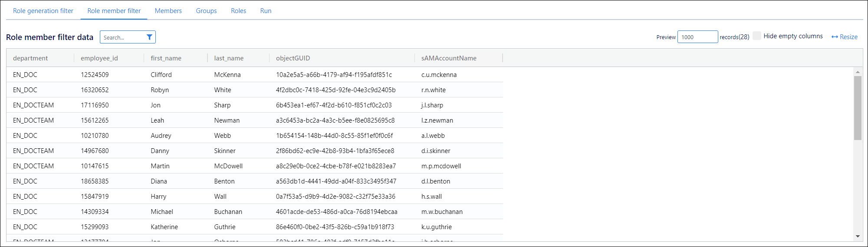This screenshot has width=868, height=247.
Task: Click the sAMAccountName column header
Action: click(x=449, y=58)
